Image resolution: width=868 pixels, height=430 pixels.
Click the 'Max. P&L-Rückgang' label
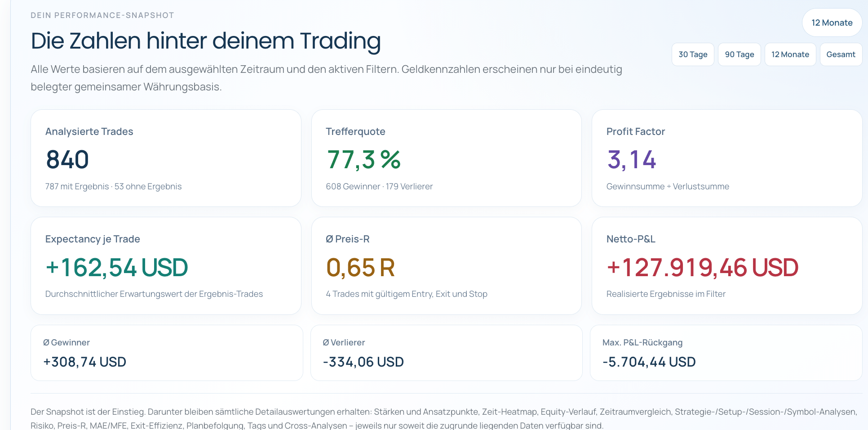tap(642, 342)
